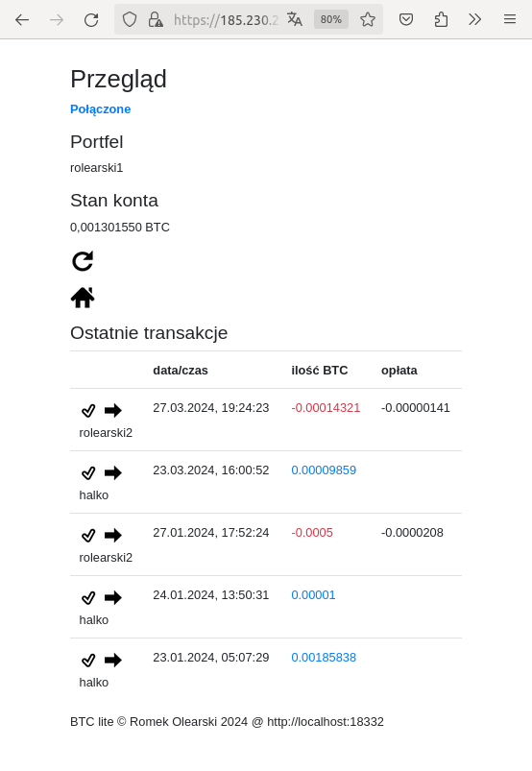Click the arrow icon in the 27.01.2024 row

(x=113, y=535)
